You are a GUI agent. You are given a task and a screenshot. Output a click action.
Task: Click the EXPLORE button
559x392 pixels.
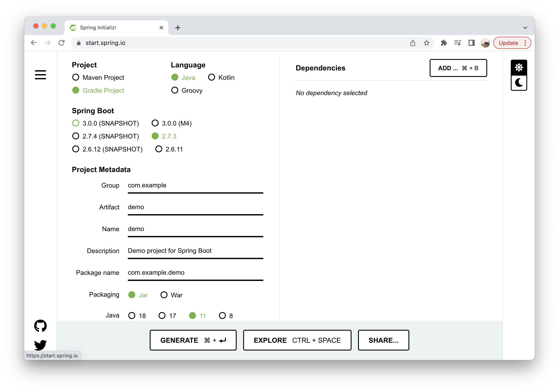coord(297,340)
